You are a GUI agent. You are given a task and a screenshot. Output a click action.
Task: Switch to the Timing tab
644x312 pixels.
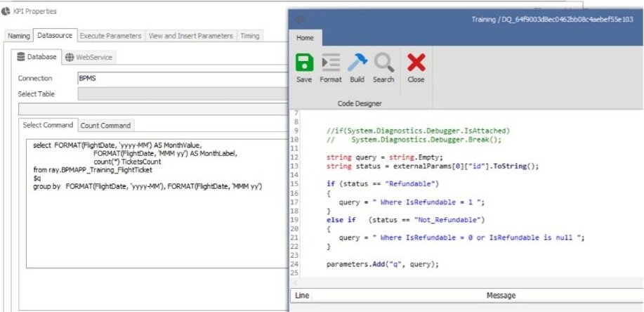(x=250, y=36)
